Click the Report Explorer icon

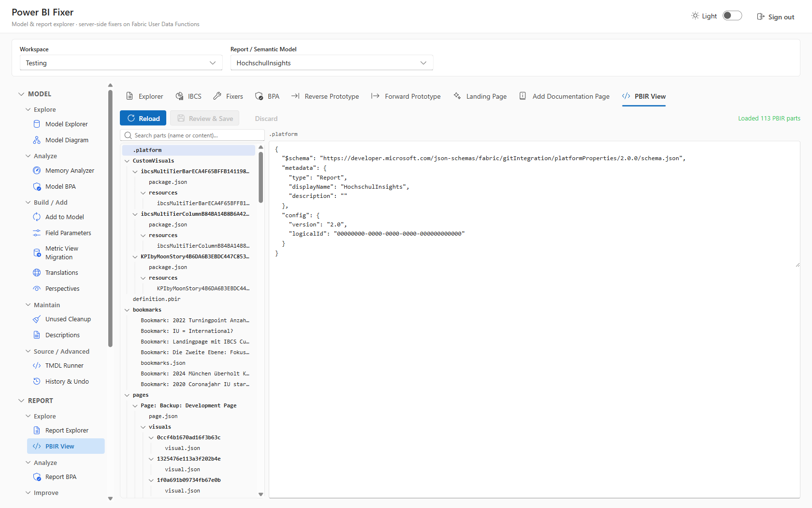(x=37, y=430)
